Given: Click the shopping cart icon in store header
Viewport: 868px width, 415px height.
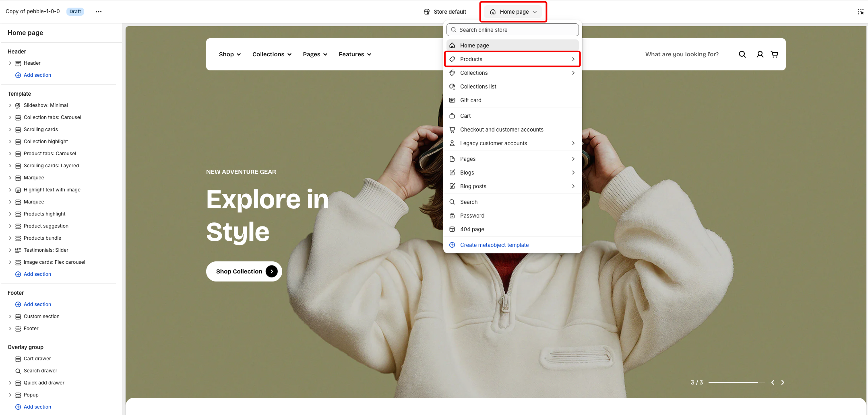Looking at the screenshot, I should pos(774,54).
